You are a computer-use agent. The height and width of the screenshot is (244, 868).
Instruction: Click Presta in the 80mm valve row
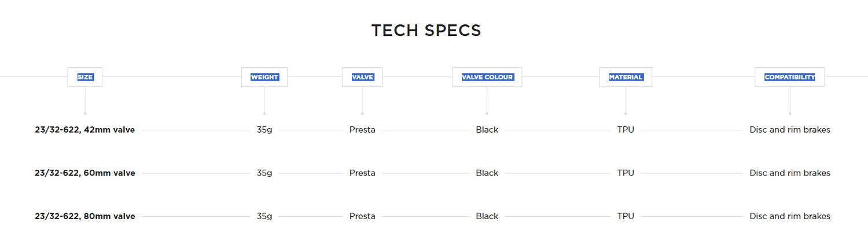[x=362, y=216]
